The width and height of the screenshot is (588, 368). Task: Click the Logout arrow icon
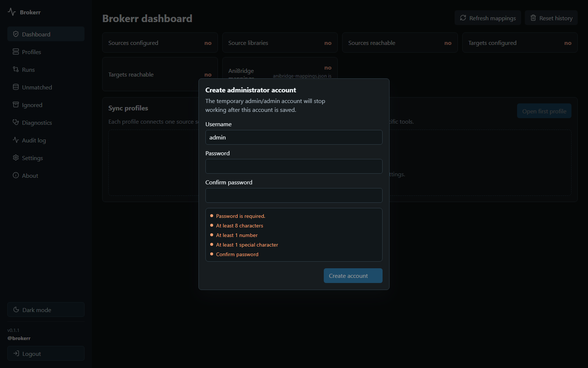pos(16,353)
